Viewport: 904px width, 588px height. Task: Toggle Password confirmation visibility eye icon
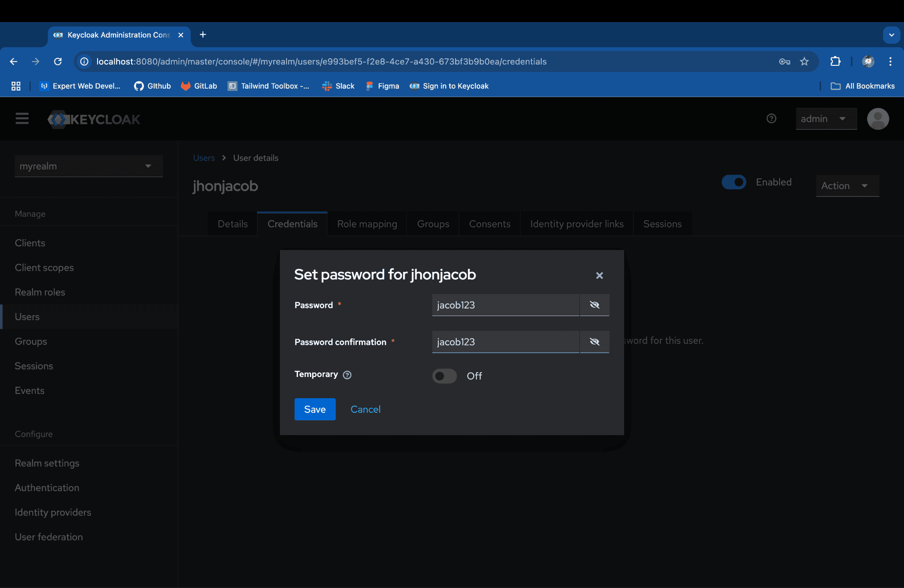point(594,342)
